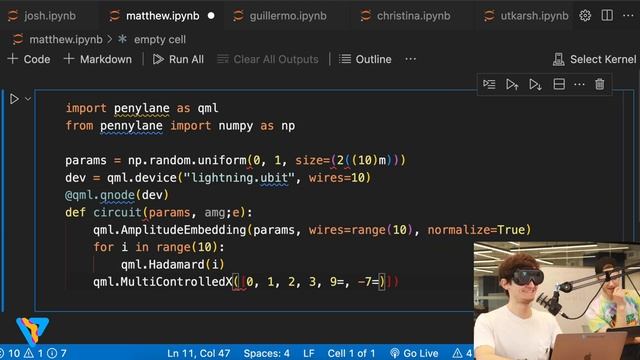Start Go Live server

(414, 353)
